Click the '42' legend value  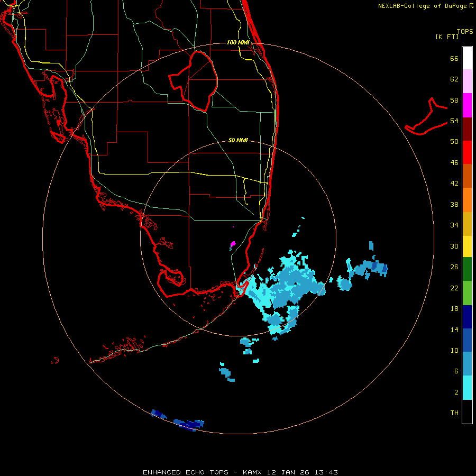(x=454, y=184)
